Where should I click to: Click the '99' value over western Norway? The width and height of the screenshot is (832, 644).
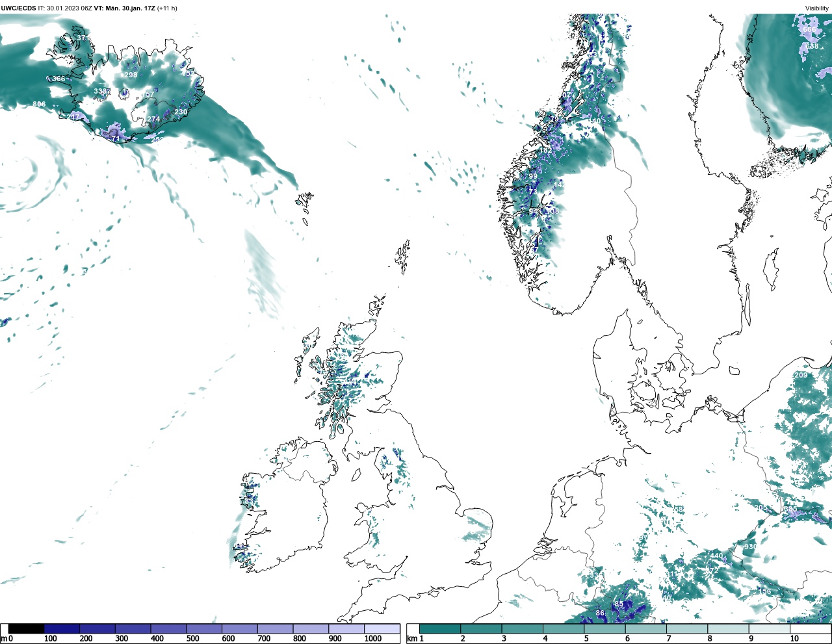533,177
